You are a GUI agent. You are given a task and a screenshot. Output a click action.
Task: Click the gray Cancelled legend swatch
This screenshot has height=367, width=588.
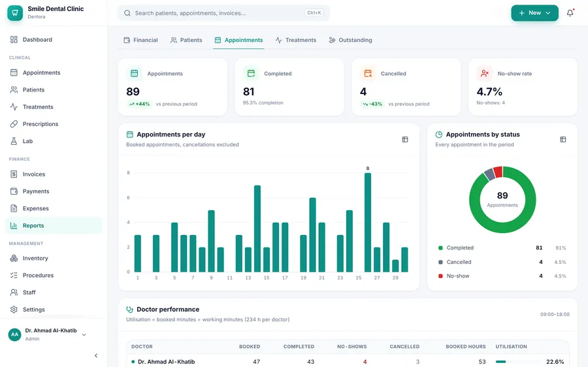tap(440, 262)
